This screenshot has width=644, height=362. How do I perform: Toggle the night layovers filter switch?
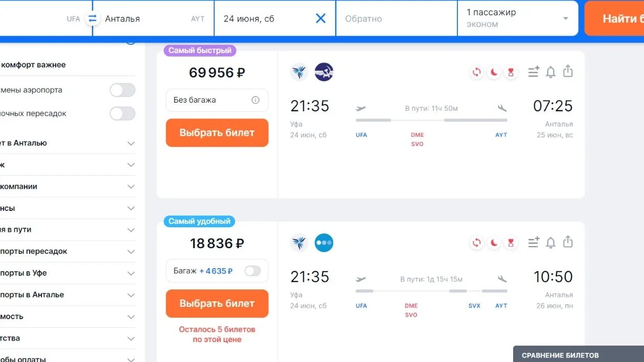click(x=123, y=113)
